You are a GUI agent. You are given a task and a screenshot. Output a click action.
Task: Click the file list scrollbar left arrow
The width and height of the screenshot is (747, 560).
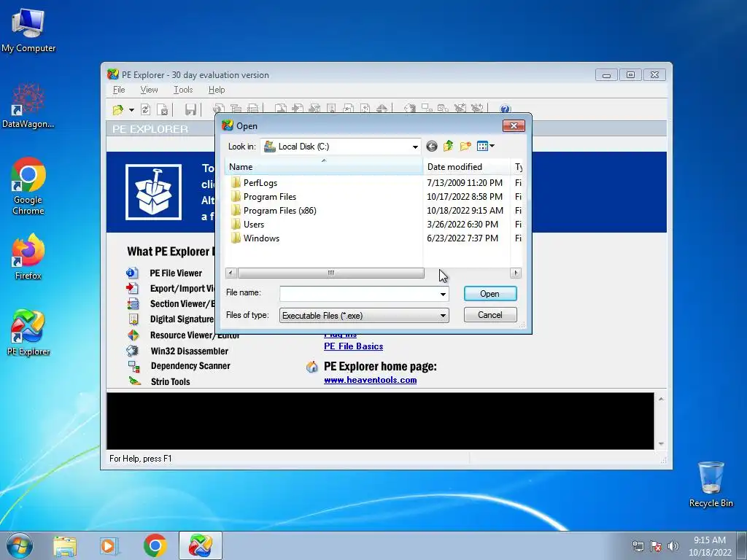click(x=231, y=273)
